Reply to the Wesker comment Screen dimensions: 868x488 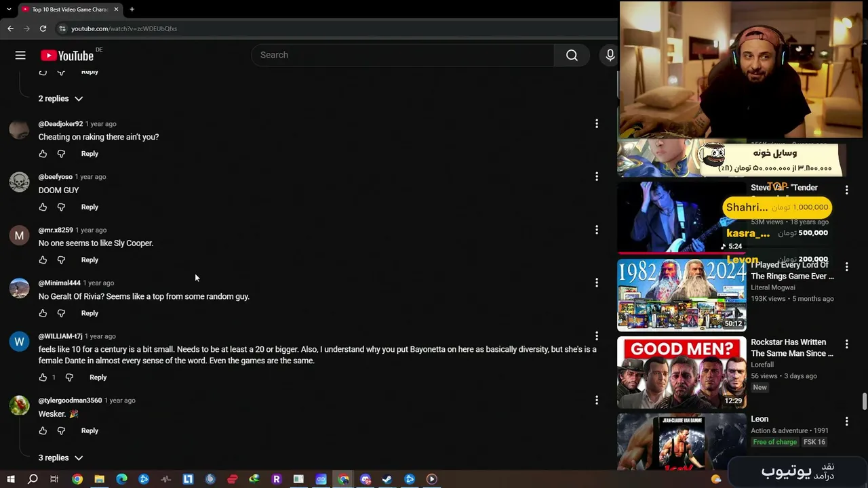pos(90,431)
